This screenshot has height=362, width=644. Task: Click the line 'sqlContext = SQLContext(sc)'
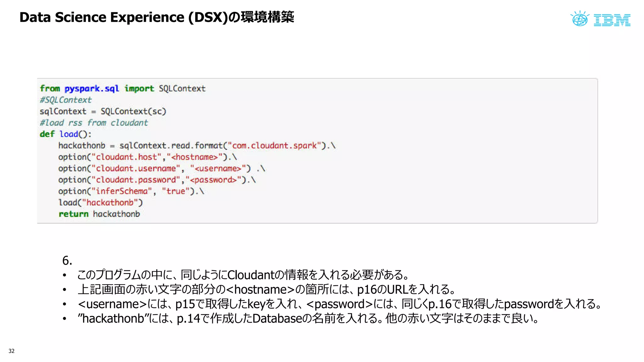pos(103,112)
